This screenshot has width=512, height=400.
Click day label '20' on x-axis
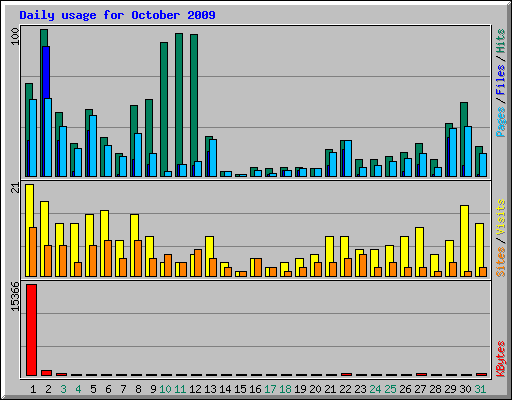click(315, 389)
